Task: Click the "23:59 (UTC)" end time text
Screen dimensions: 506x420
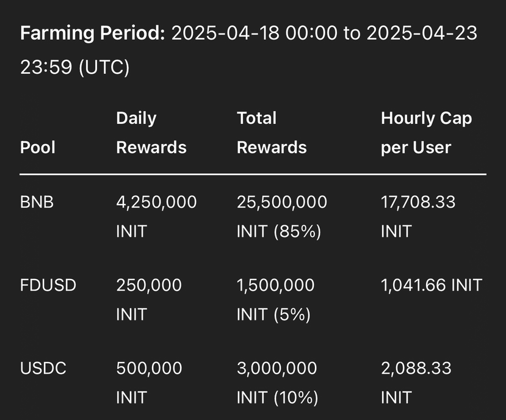Action: 74,67
